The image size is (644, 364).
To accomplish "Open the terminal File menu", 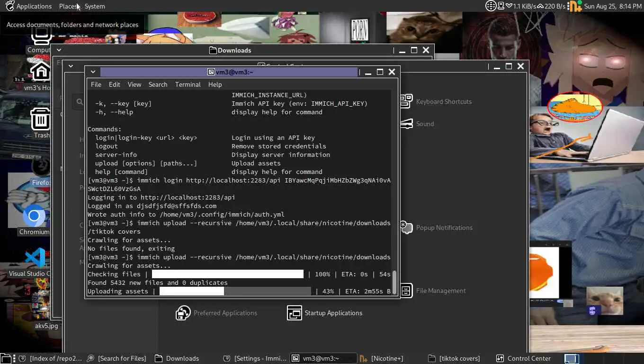I will (x=96, y=84).
